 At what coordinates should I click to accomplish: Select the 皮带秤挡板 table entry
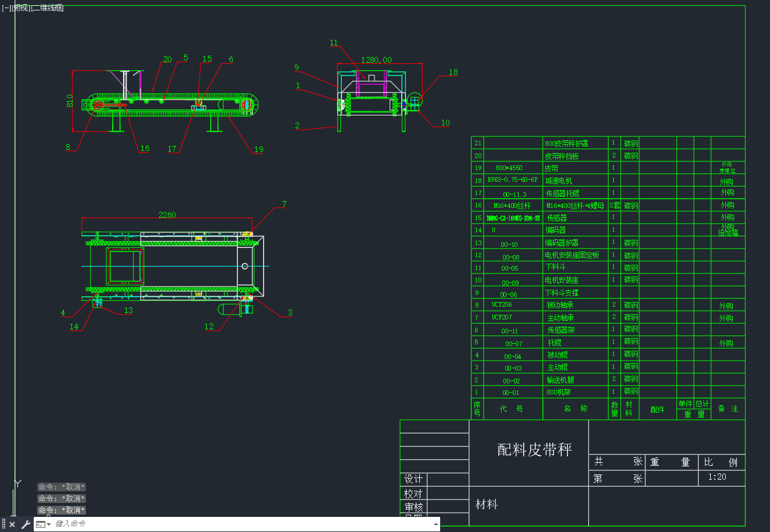click(x=562, y=156)
